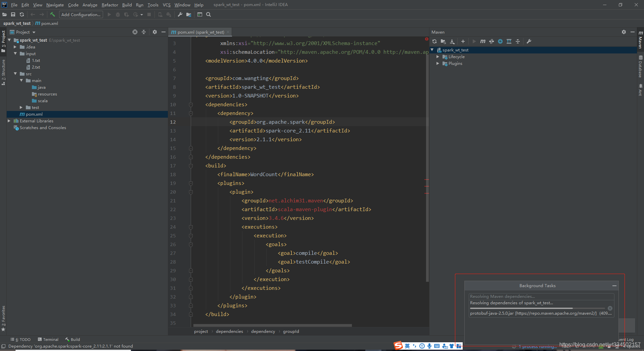Hide the Project panel with minimize icon
644x351 pixels.
pos(164,32)
